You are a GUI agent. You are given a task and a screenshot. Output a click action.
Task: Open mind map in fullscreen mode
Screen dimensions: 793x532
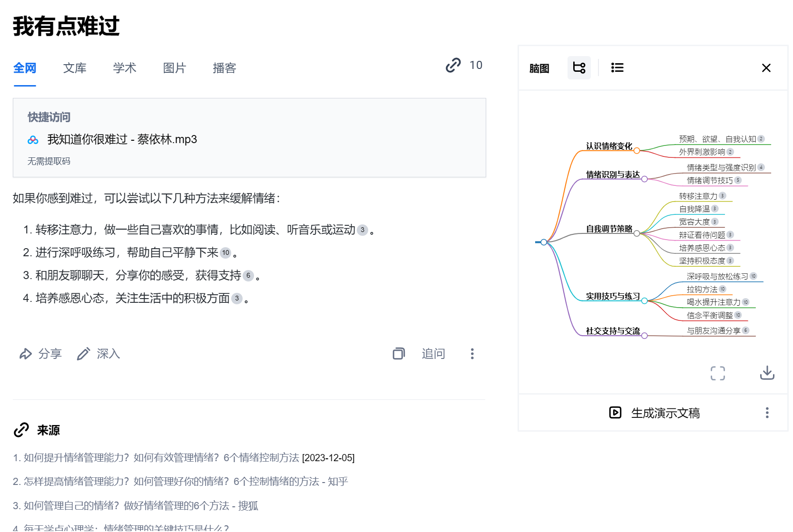(717, 373)
